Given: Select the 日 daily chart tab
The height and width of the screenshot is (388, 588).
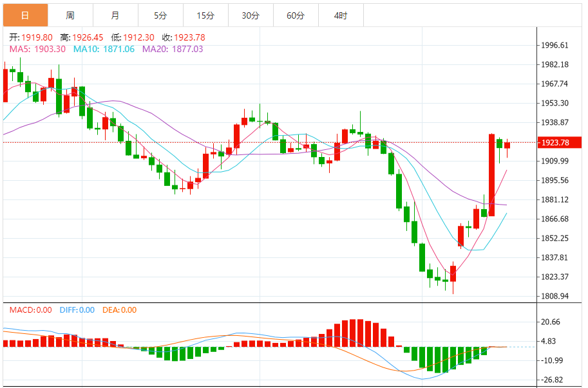Looking at the screenshot, I should [26, 15].
